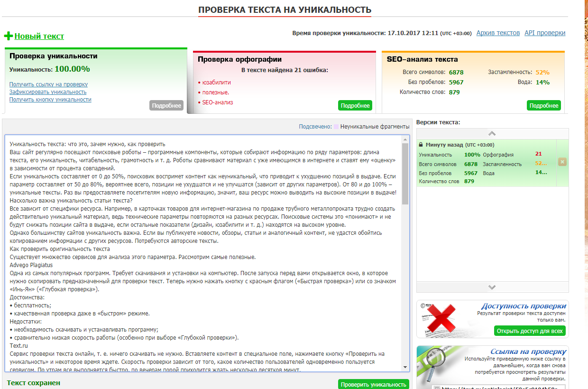Click the red cross access-status image
This screenshot has height=389, width=588.
pos(441,319)
